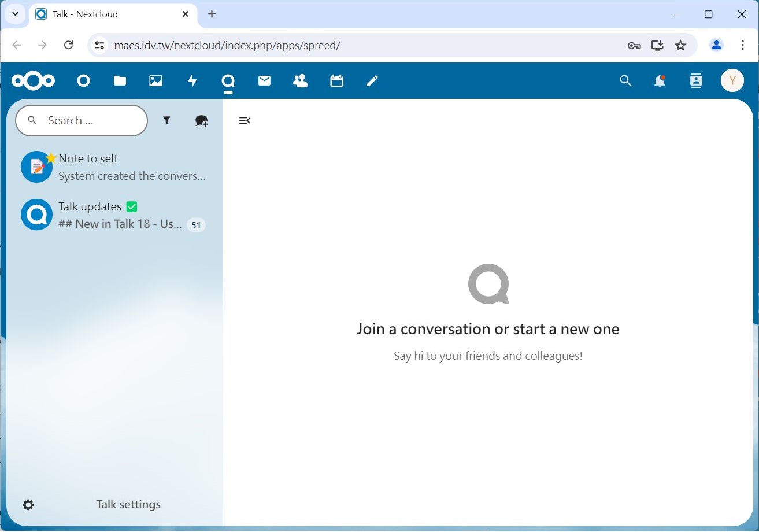Open the Files app icon

point(120,81)
